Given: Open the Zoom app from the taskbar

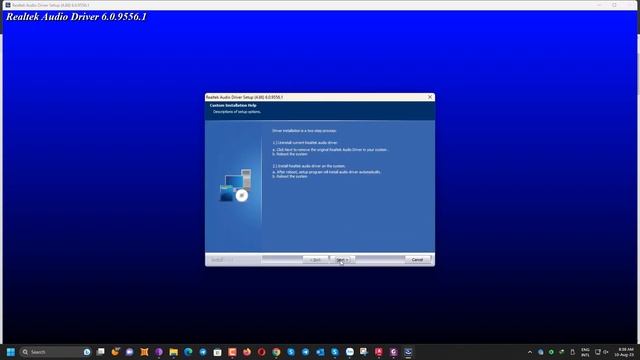Looking at the screenshot, I should point(350,352).
